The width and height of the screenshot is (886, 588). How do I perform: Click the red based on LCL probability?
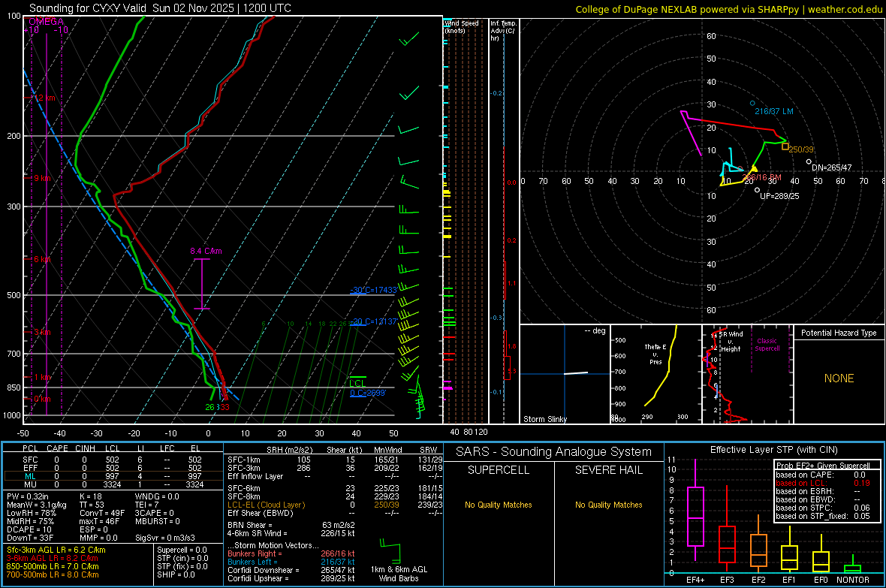[x=822, y=483]
